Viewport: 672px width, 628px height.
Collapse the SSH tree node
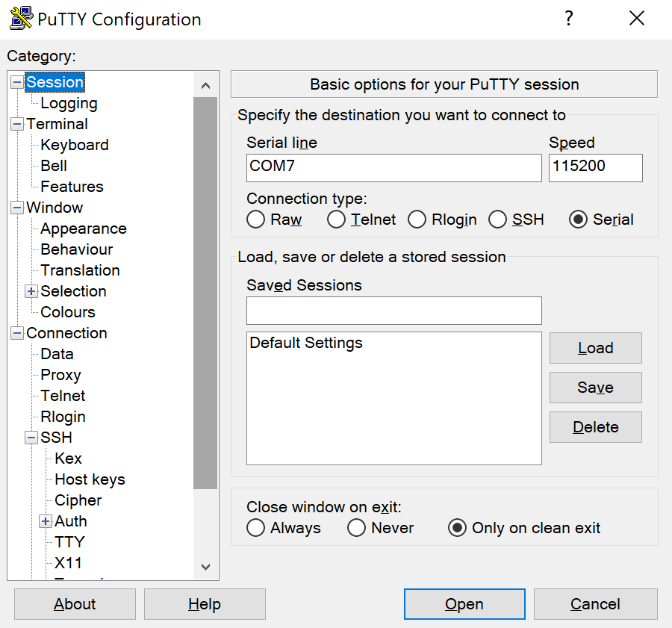pyautogui.click(x=31, y=438)
